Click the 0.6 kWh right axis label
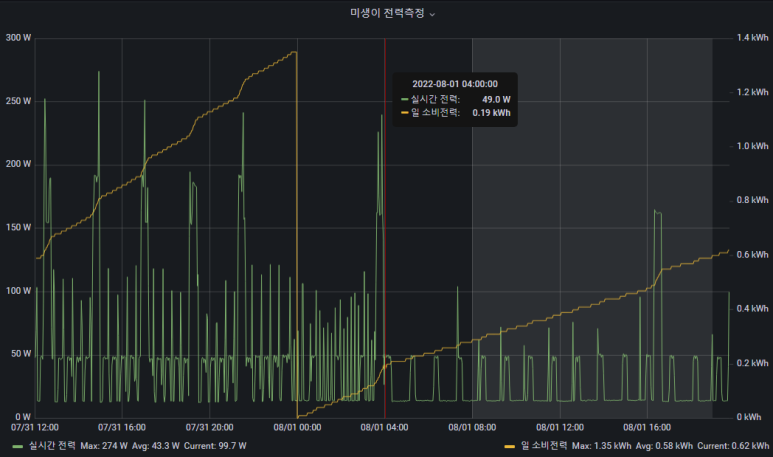Screen dimensions: 773x457 click(x=752, y=254)
